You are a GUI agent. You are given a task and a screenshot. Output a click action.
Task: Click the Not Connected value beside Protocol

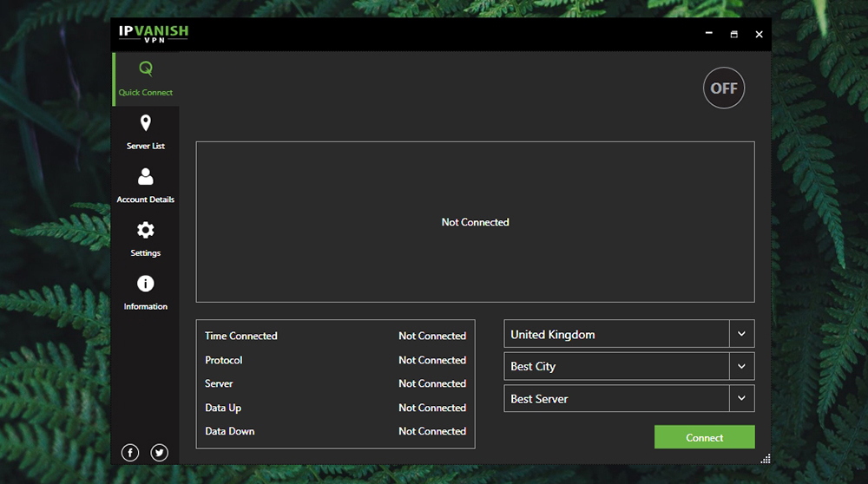(x=432, y=360)
